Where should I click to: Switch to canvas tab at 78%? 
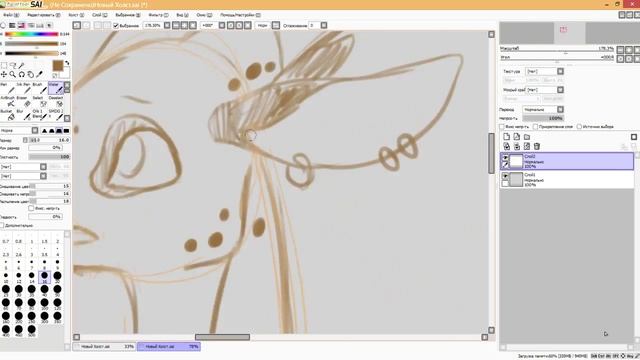(x=169, y=347)
